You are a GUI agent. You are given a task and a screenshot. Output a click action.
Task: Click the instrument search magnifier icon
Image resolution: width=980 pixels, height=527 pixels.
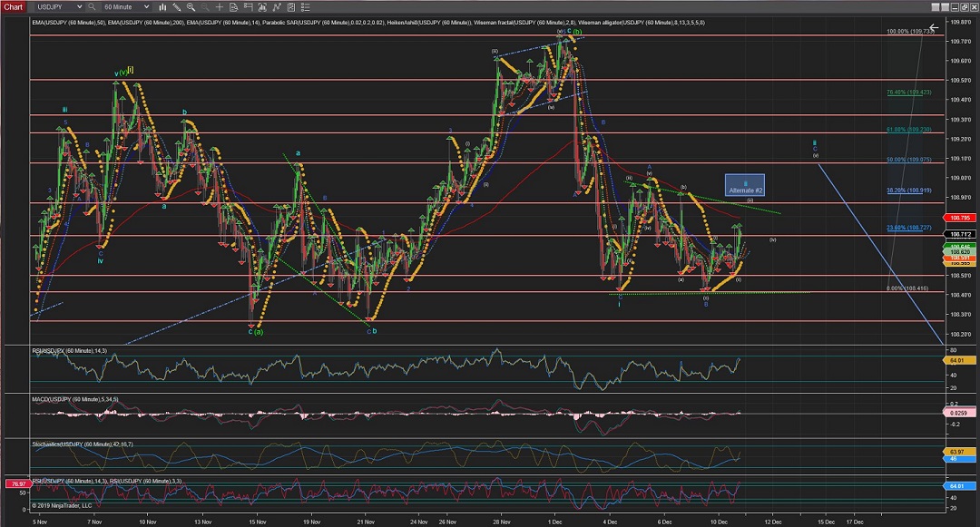(92, 7)
